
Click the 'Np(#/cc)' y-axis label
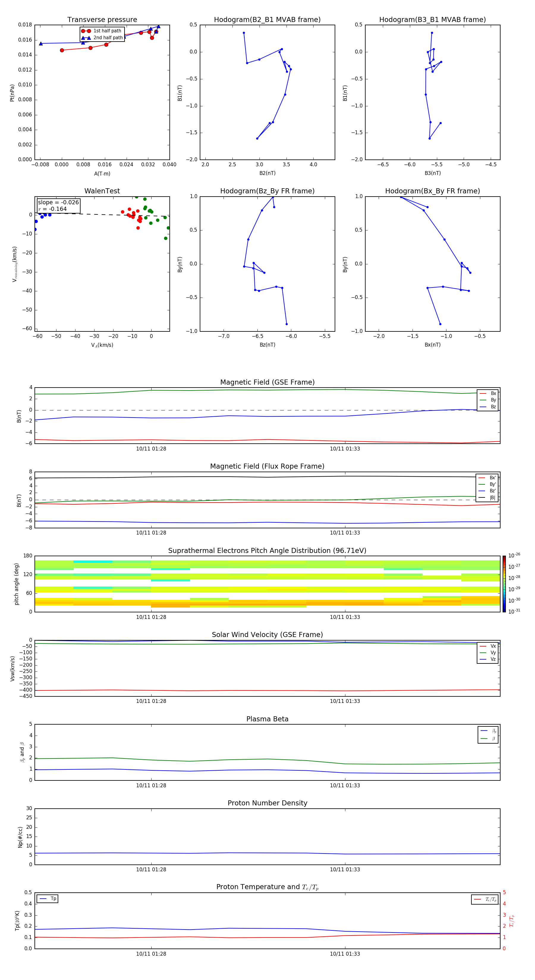point(20,837)
